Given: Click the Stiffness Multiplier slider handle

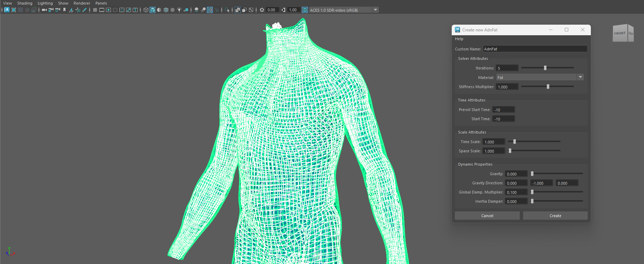Looking at the screenshot, I should click(548, 87).
